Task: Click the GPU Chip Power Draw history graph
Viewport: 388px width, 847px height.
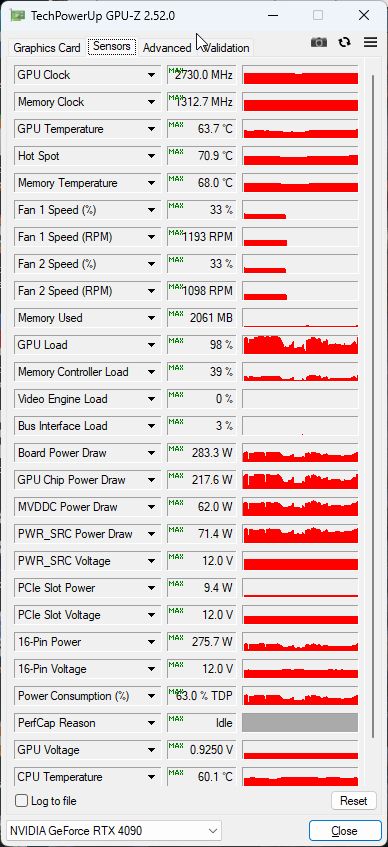Action: coord(300,480)
